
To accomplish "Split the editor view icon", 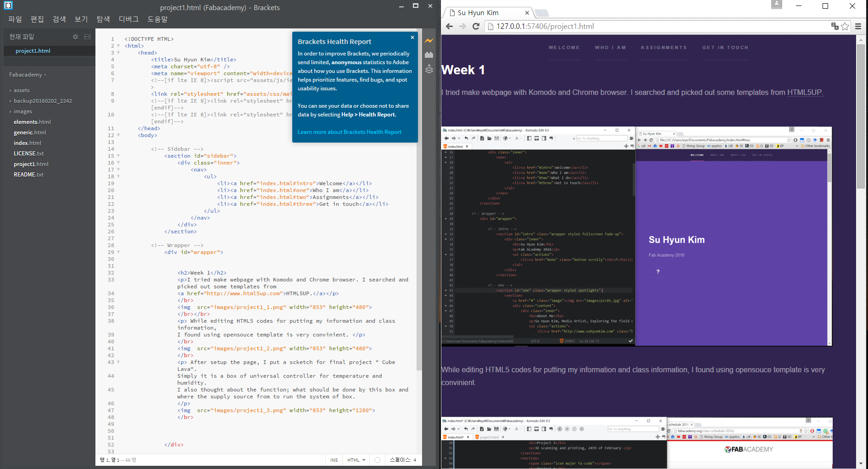I will 87,37.
